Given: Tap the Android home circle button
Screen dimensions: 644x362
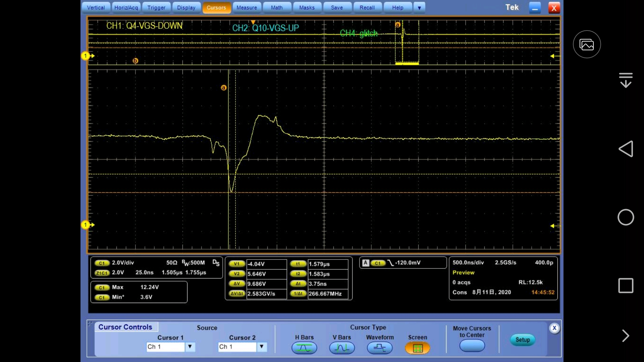Looking at the screenshot, I should tap(626, 217).
